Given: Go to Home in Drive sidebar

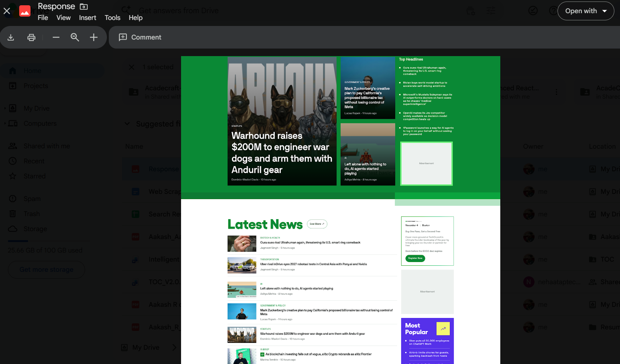Looking at the screenshot, I should [x=53, y=71].
